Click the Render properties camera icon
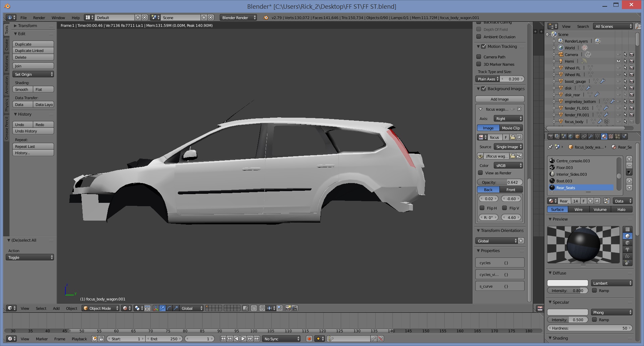This screenshot has width=644, height=346. (x=550, y=136)
